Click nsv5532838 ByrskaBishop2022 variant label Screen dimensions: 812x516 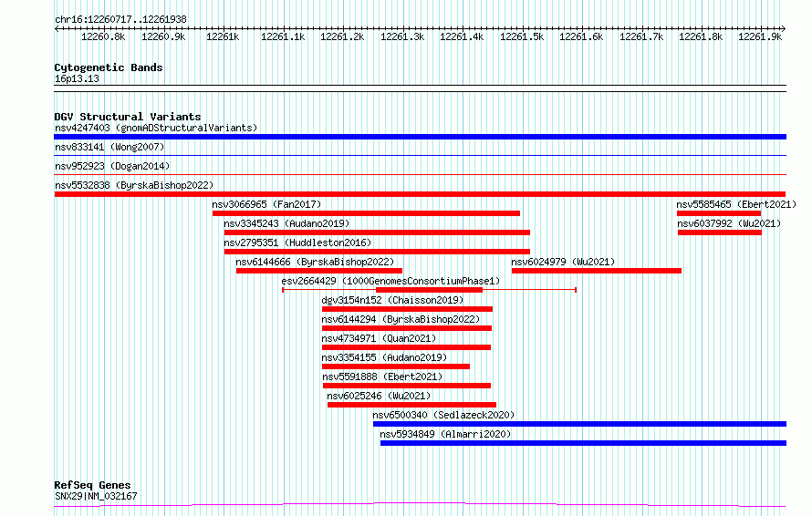[134, 185]
